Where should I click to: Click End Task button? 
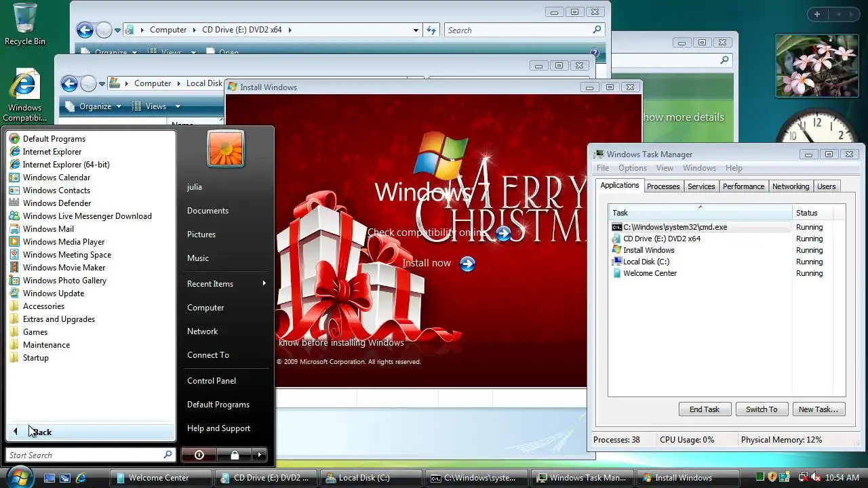coord(705,409)
